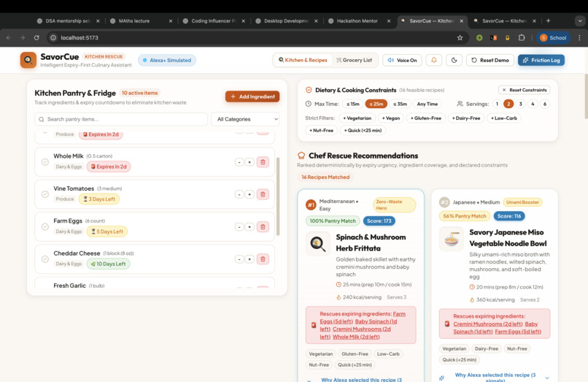This screenshot has height=382, width=588.
Task: Click pantry list scrollbar
Action: [278, 196]
